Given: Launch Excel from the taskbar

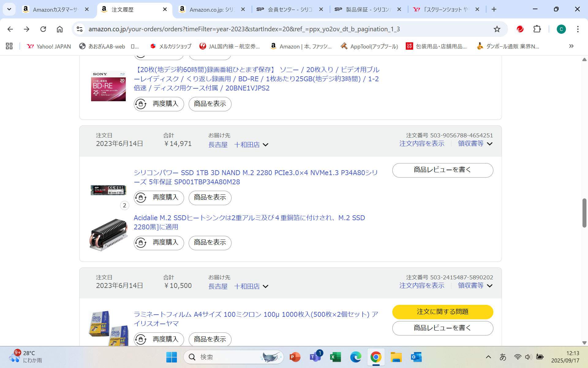Looking at the screenshot, I should pos(335,357).
